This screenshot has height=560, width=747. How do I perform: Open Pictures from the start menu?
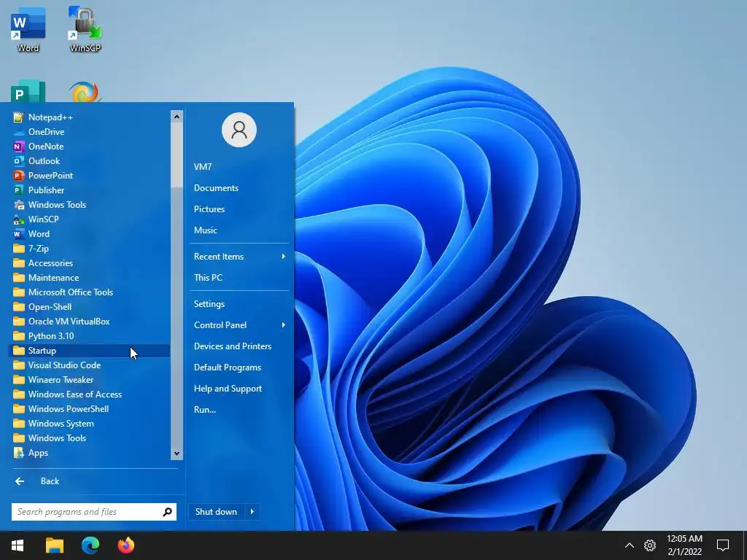pyautogui.click(x=239, y=209)
